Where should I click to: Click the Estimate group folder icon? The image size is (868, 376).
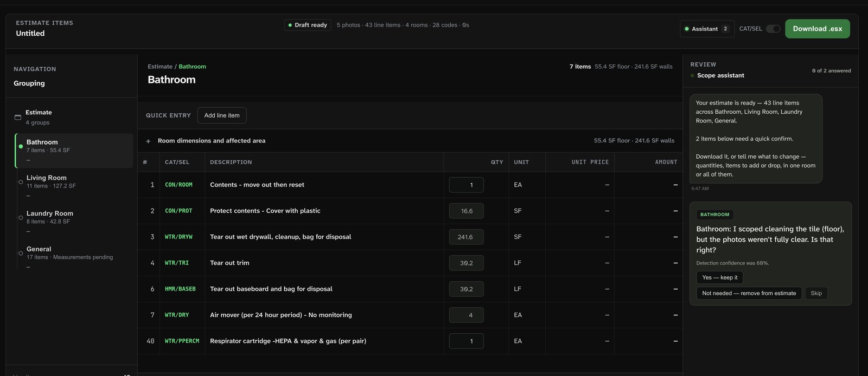(17, 117)
